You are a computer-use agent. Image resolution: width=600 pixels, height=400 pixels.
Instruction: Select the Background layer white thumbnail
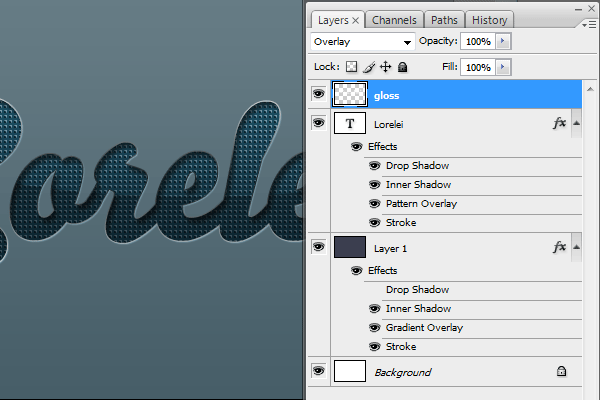tap(350, 371)
